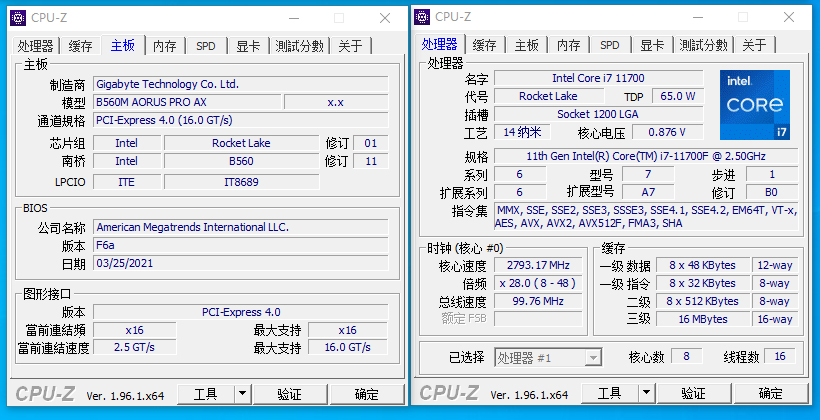Click Rocket Lake chipset field in left window
The width and height of the screenshot is (820, 420).
(x=241, y=143)
